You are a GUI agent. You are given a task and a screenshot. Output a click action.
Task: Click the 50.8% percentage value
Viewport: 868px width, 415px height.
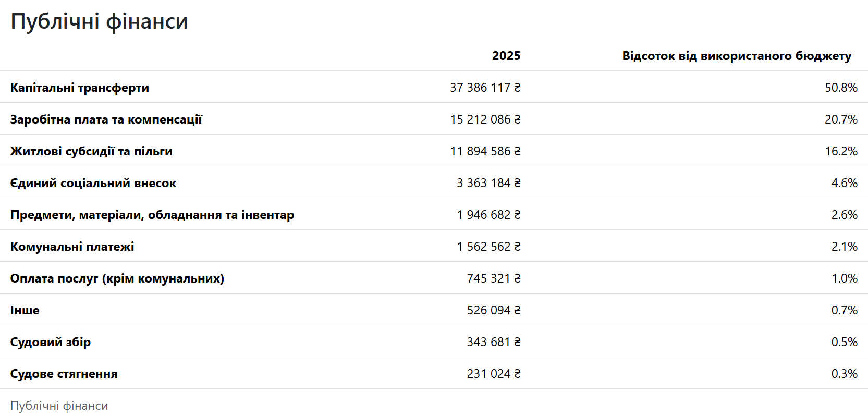pos(840,88)
